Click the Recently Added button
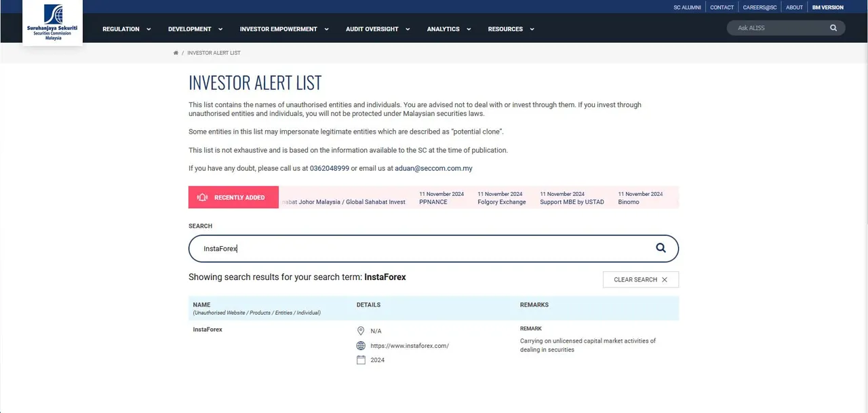Screen dimensions: 868x413 click(x=233, y=197)
